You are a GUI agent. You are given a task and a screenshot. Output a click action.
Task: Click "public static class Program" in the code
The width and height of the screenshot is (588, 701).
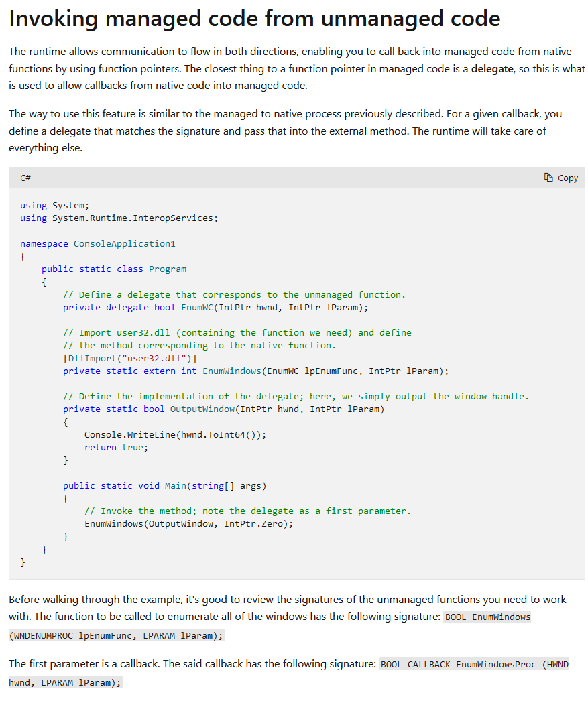point(114,269)
